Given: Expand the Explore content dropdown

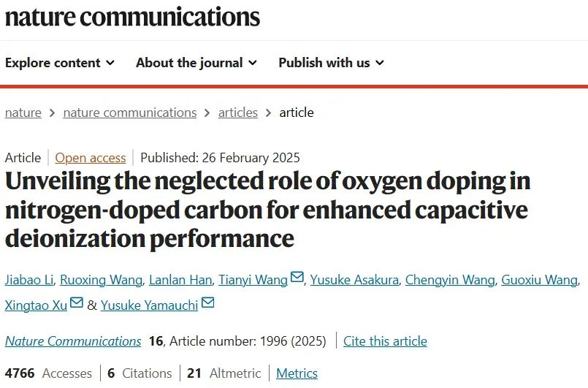Looking at the screenshot, I should [x=60, y=63].
